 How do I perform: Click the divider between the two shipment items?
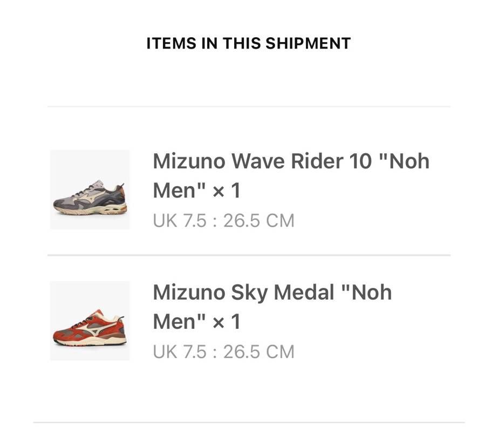pos(249,255)
